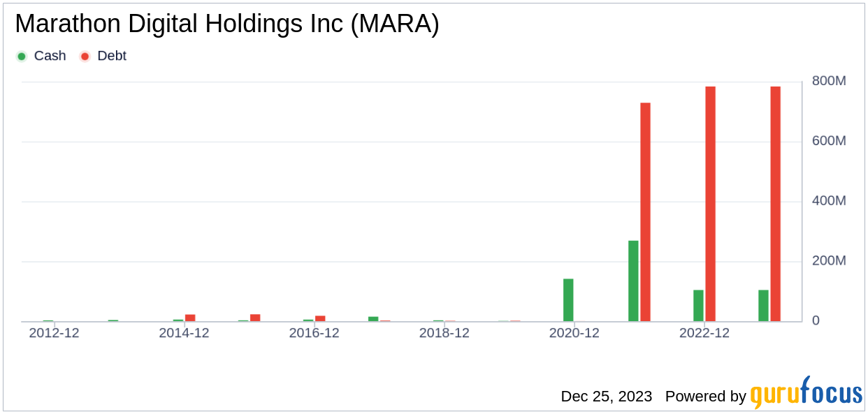Select the chart title Marathon Digital Holdings
This screenshot has width=868, height=414.
(227, 24)
